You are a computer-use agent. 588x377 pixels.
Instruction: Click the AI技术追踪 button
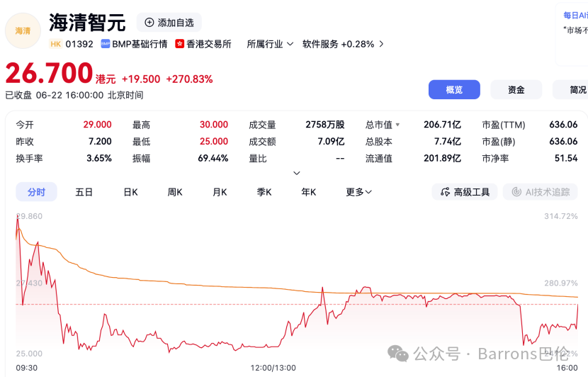click(540, 192)
